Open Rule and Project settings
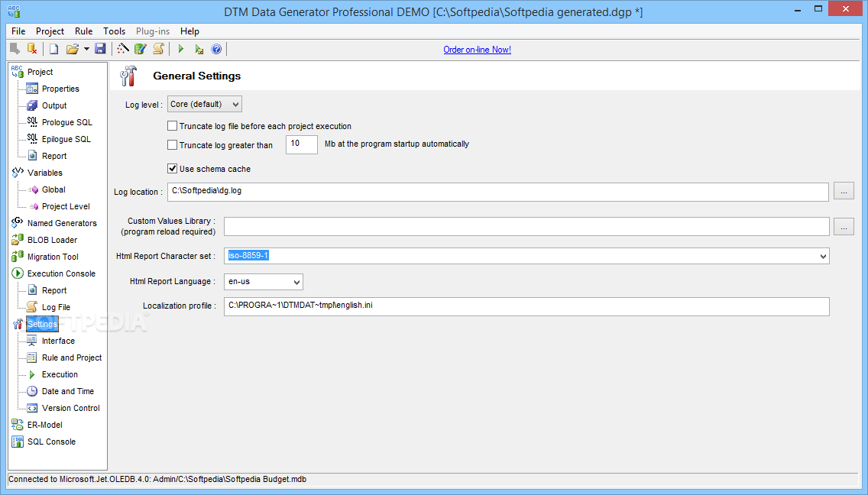 (x=72, y=357)
